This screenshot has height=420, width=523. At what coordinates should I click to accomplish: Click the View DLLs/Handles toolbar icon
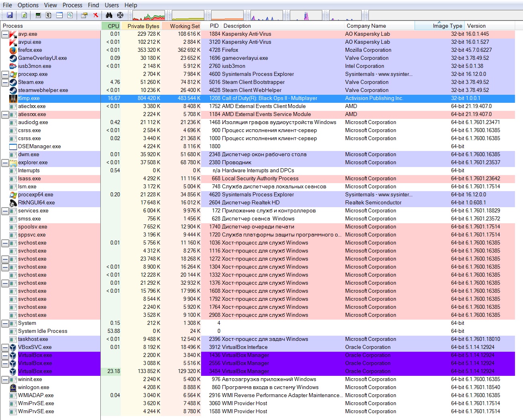pos(70,15)
